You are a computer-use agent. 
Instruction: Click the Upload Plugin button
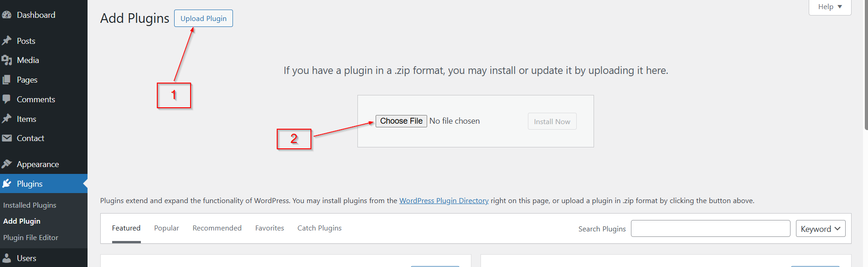(203, 18)
